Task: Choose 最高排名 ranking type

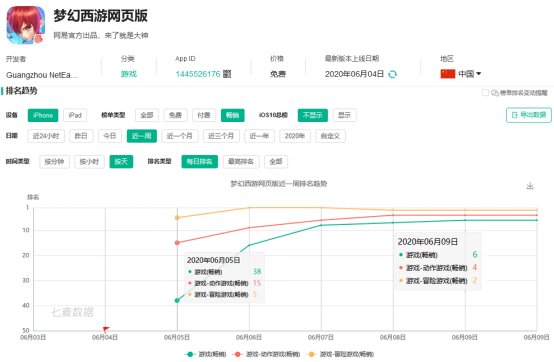Action: (x=241, y=162)
